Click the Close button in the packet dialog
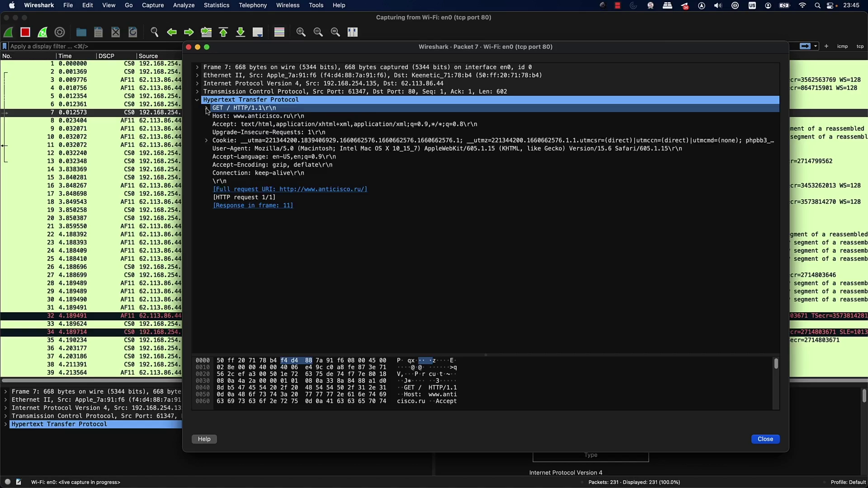The height and width of the screenshot is (488, 868). tap(765, 439)
